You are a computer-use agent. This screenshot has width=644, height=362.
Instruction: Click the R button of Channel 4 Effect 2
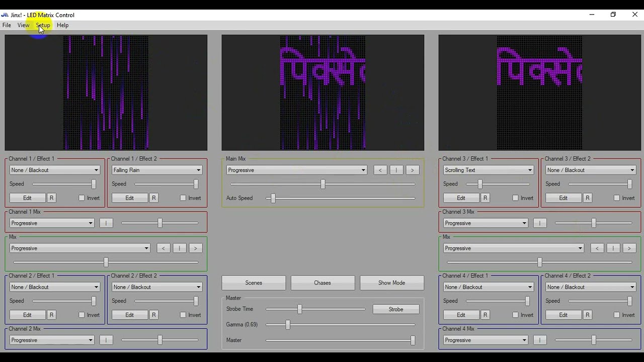pos(588,315)
